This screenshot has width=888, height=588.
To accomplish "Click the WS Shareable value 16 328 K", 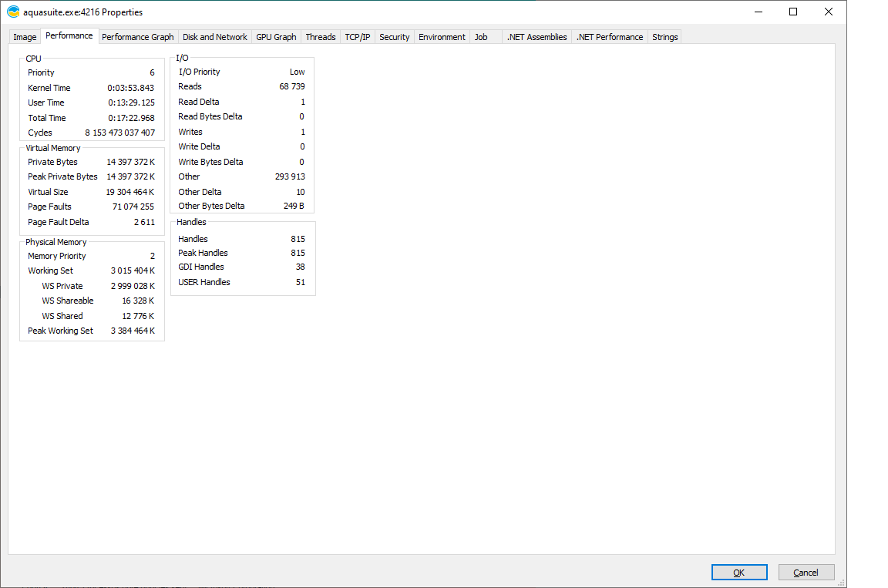I will 138,301.
